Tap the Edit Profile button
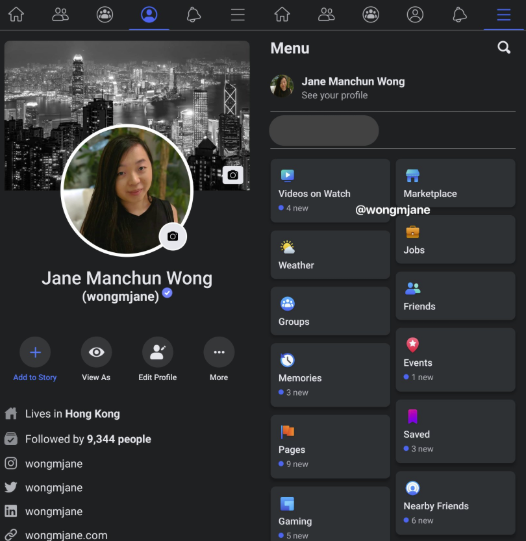The width and height of the screenshot is (526, 541). click(x=158, y=352)
